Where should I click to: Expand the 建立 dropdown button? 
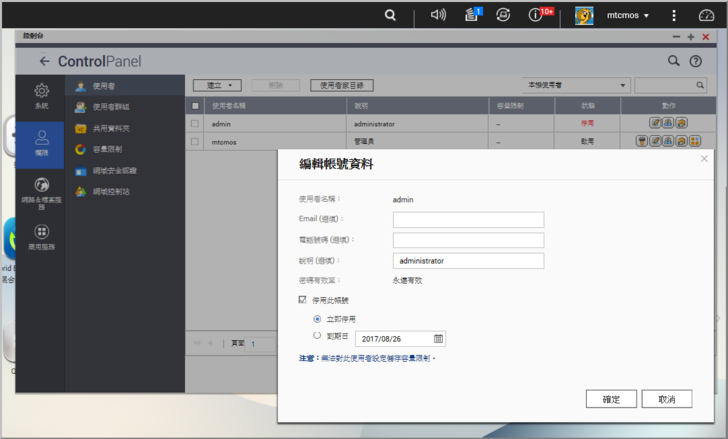pyautogui.click(x=217, y=86)
